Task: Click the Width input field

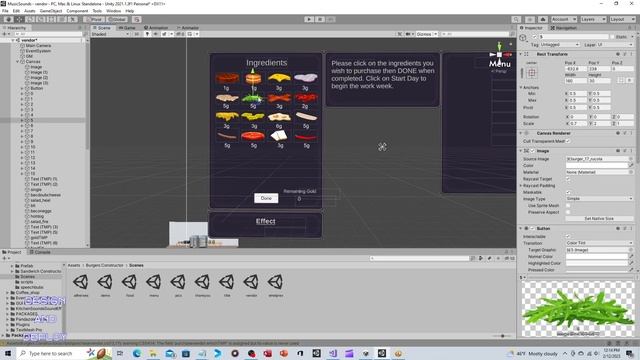Action: tap(576, 81)
